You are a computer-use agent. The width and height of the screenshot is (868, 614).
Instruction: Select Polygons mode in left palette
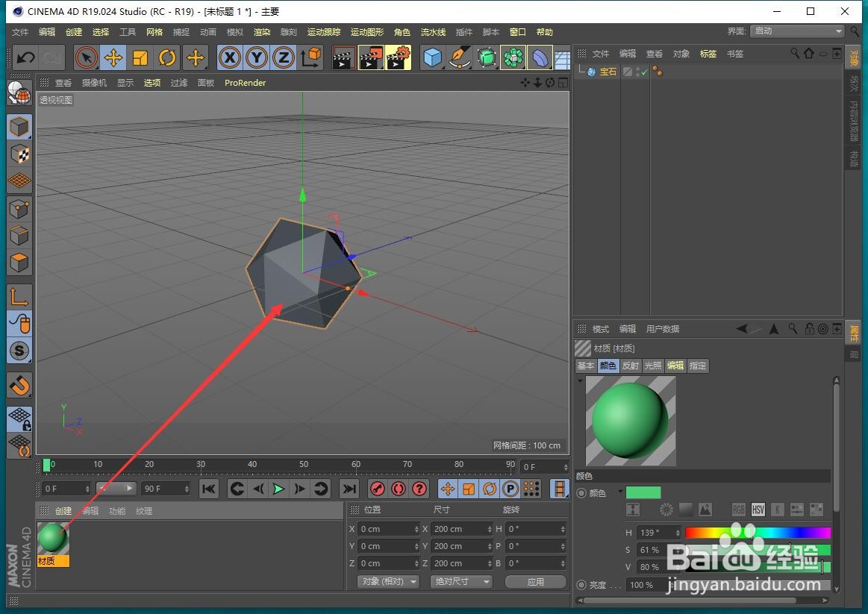pos(19,263)
